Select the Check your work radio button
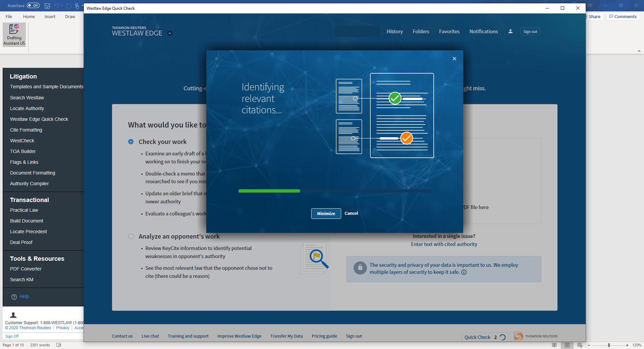644x349 pixels. point(131,142)
